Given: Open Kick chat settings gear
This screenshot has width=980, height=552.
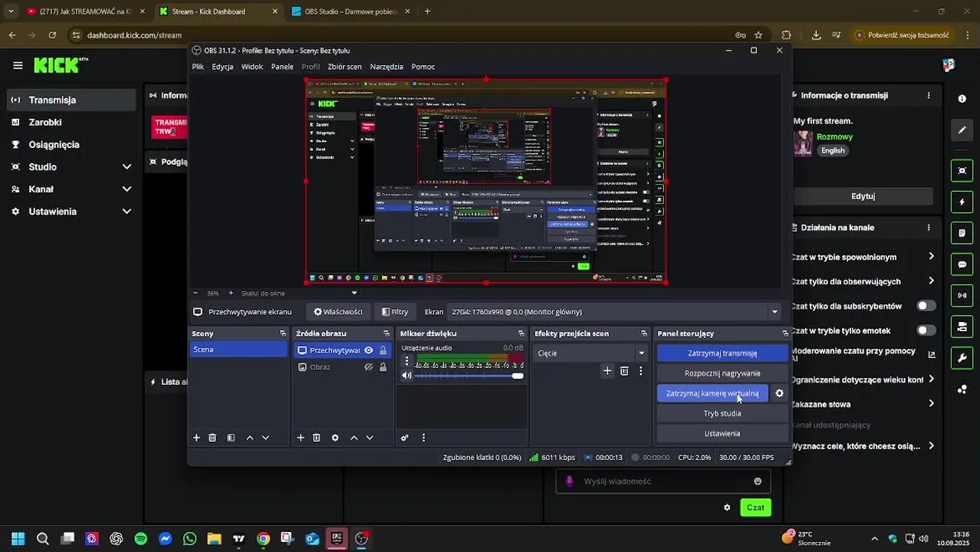Looking at the screenshot, I should pos(727,508).
